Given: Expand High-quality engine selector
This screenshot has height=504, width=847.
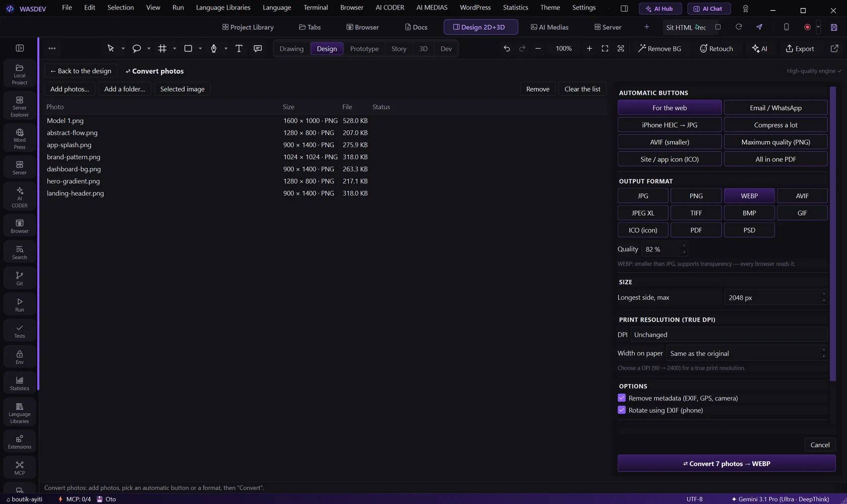Looking at the screenshot, I should pos(814,71).
